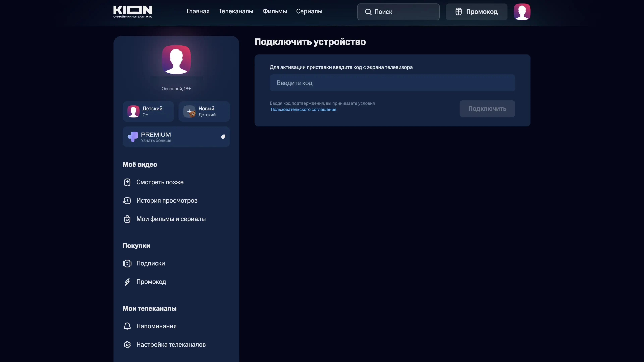644x362 pixels.
Task: Add a Новый Детский profile
Action: [x=204, y=111]
